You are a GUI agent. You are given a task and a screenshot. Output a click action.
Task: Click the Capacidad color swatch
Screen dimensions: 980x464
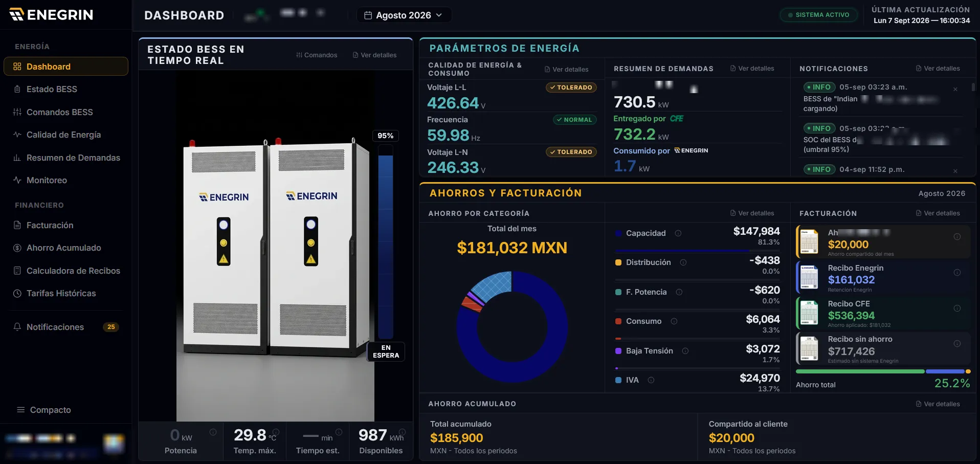point(618,233)
